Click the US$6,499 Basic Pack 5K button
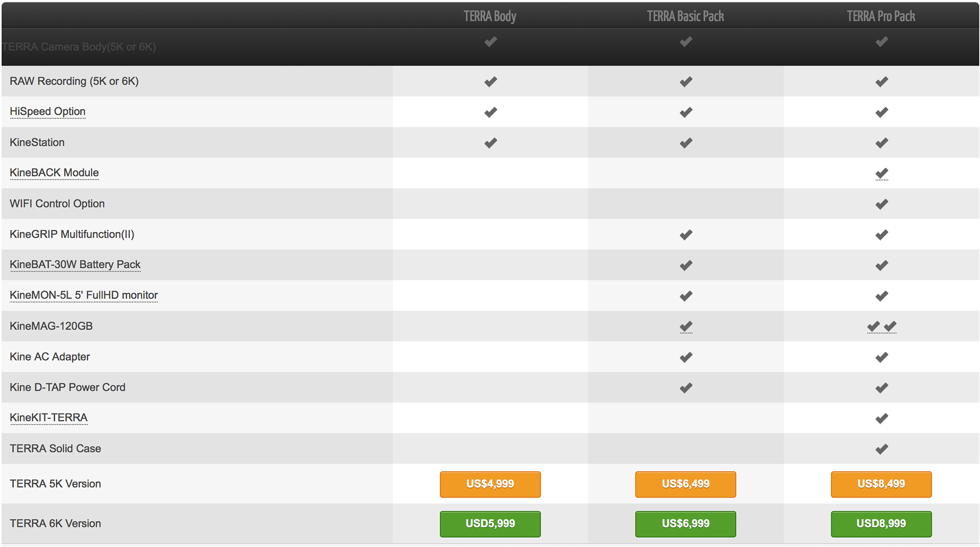Viewport: 980px width, 547px height. point(685,484)
